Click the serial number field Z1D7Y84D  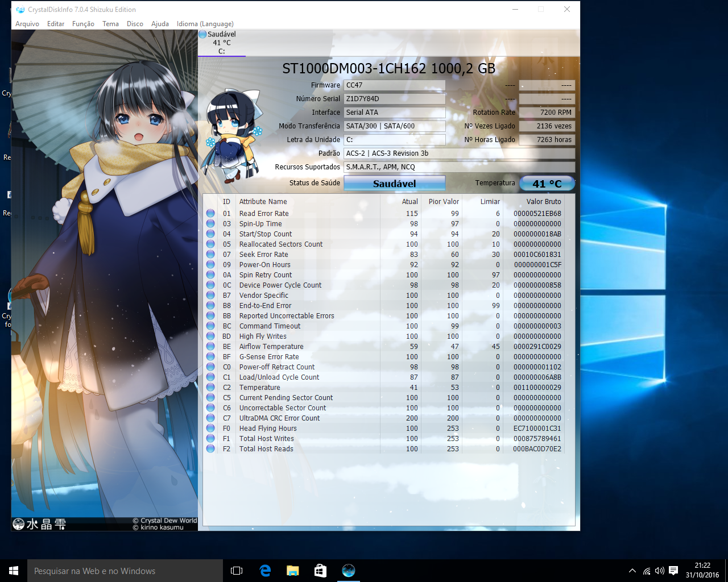tap(394, 99)
